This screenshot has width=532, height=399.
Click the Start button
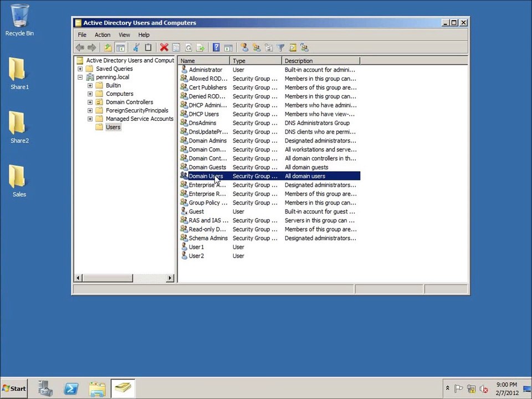[14, 388]
